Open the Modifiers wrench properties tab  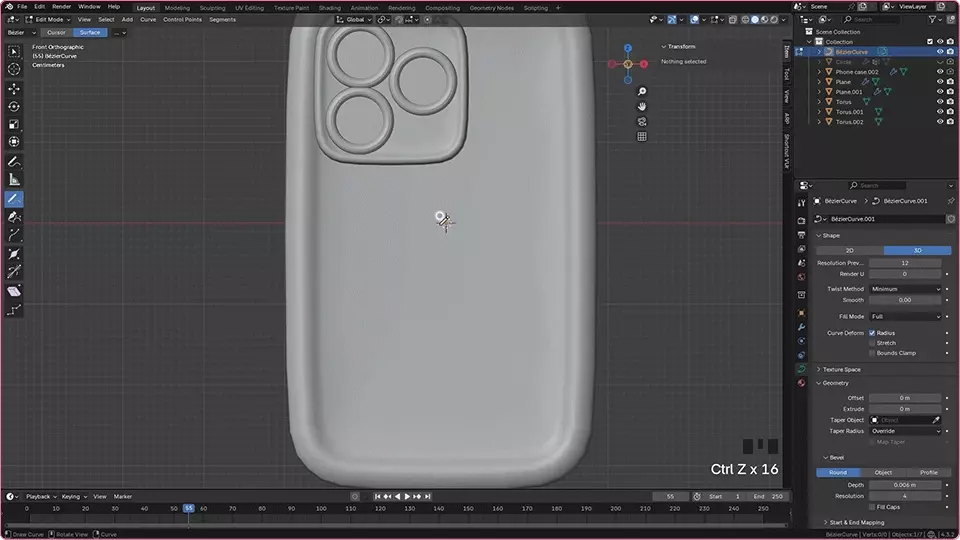pyautogui.click(x=801, y=327)
